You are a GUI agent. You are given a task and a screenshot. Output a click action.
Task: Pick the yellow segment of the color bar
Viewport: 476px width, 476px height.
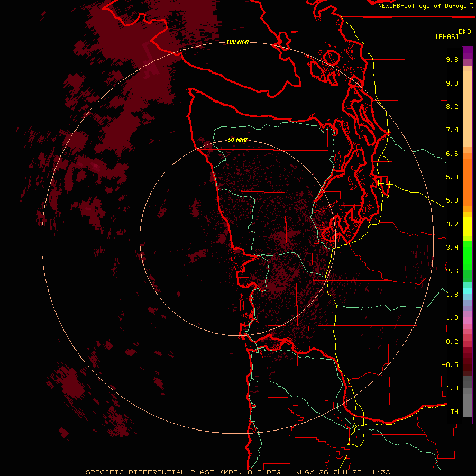pos(467,226)
